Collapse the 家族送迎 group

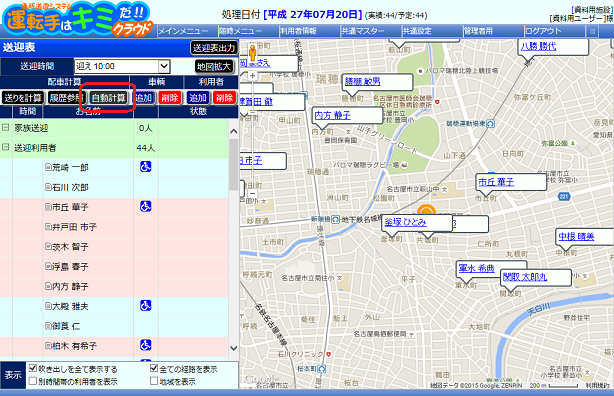point(5,128)
